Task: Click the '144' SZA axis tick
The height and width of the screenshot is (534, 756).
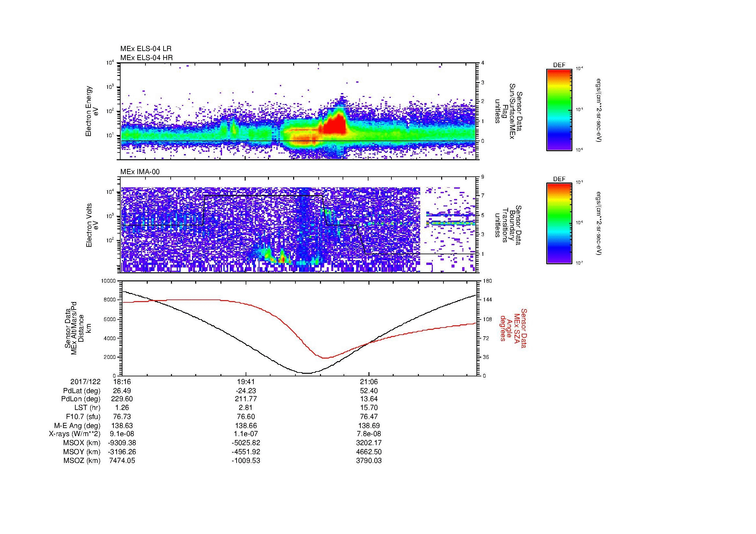Action: [487, 300]
